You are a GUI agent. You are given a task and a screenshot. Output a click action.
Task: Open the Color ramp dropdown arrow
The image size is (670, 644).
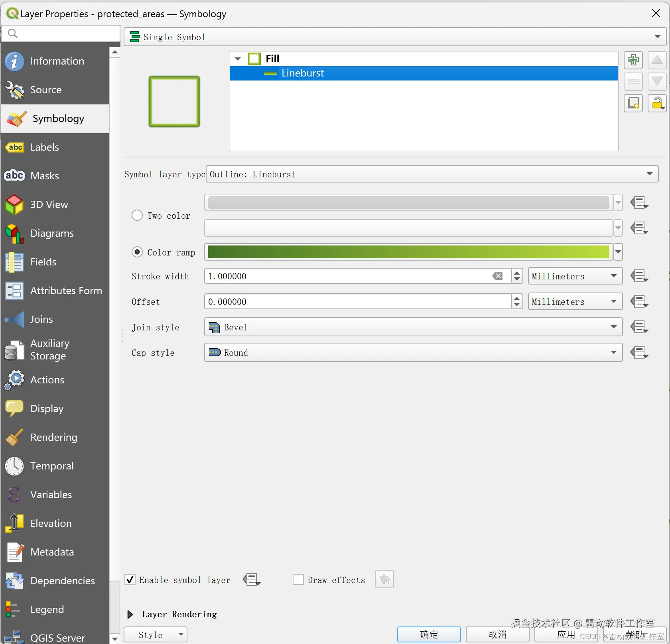(x=618, y=252)
